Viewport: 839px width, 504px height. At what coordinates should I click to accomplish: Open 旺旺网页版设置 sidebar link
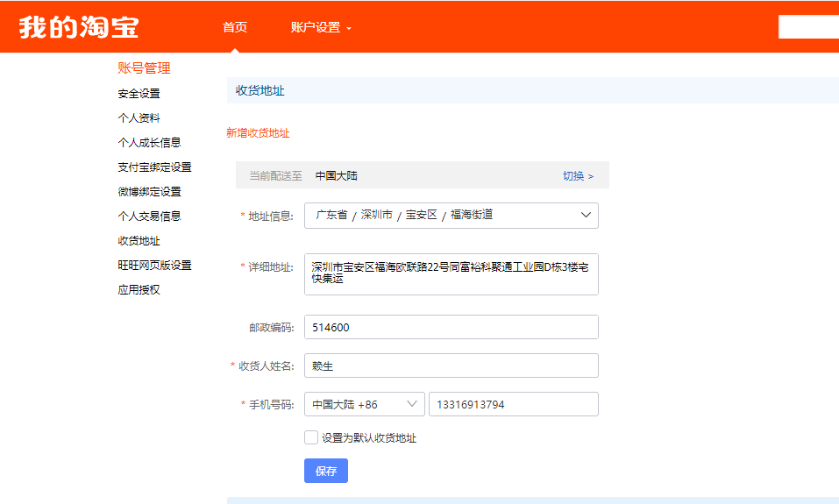point(154,266)
